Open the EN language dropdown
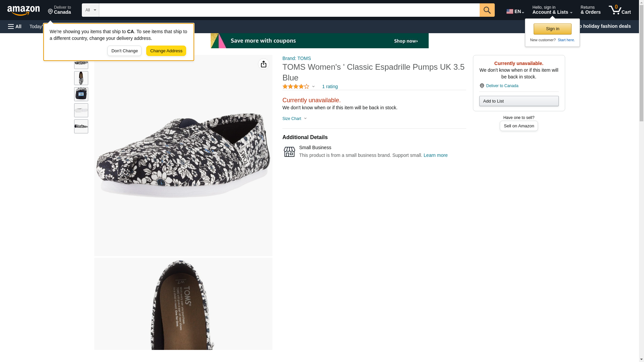The height and width of the screenshot is (362, 644). click(x=515, y=11)
